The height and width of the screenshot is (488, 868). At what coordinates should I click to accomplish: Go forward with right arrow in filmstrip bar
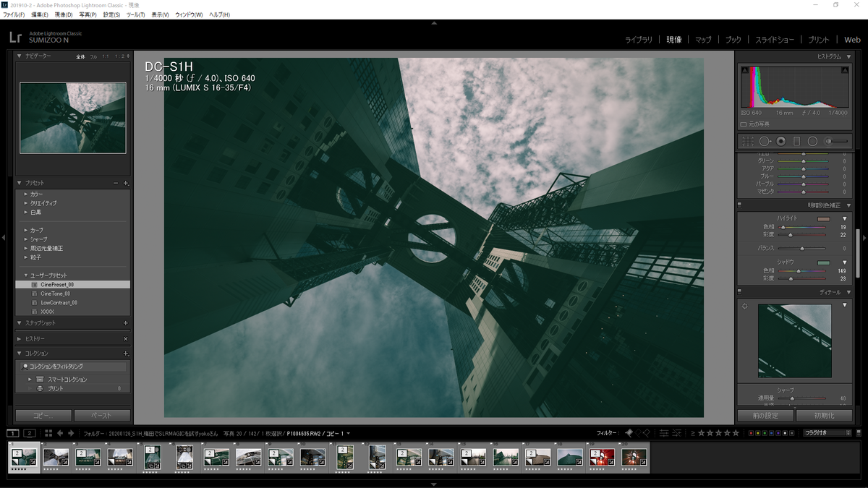71,433
